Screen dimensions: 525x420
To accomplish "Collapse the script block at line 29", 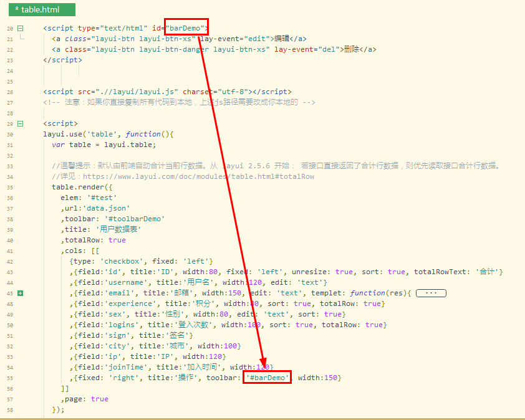I will pyautogui.click(x=20, y=124).
